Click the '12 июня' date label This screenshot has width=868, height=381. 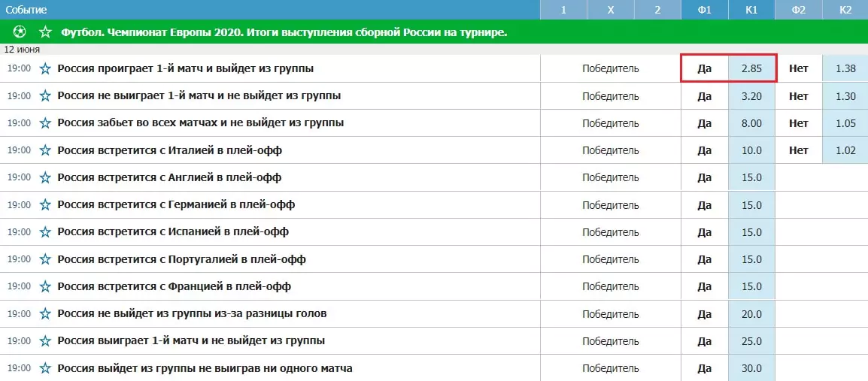pos(22,49)
